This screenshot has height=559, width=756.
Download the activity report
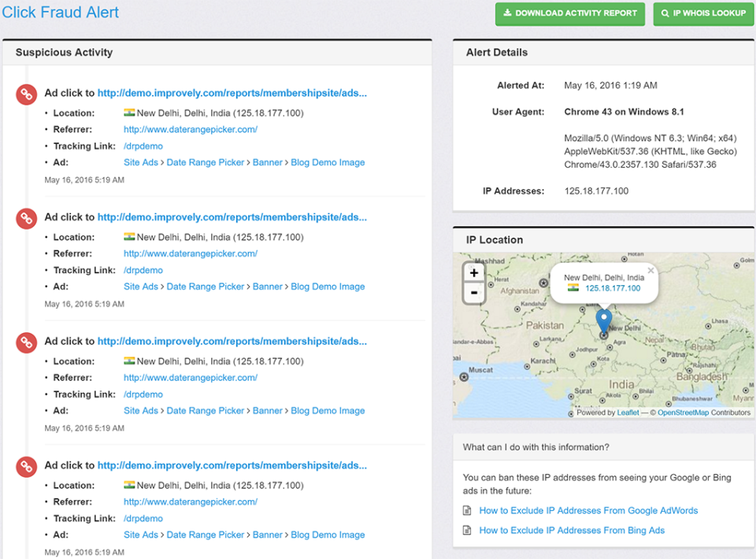(569, 13)
